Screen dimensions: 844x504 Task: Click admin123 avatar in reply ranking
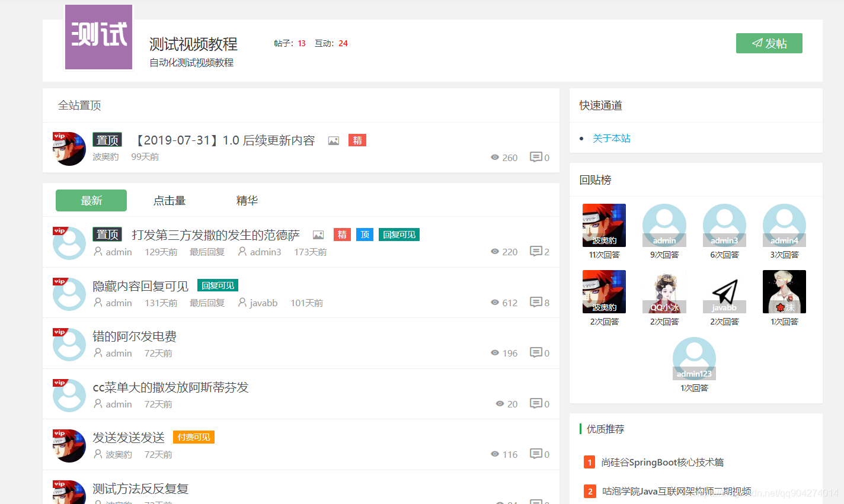[x=694, y=358]
